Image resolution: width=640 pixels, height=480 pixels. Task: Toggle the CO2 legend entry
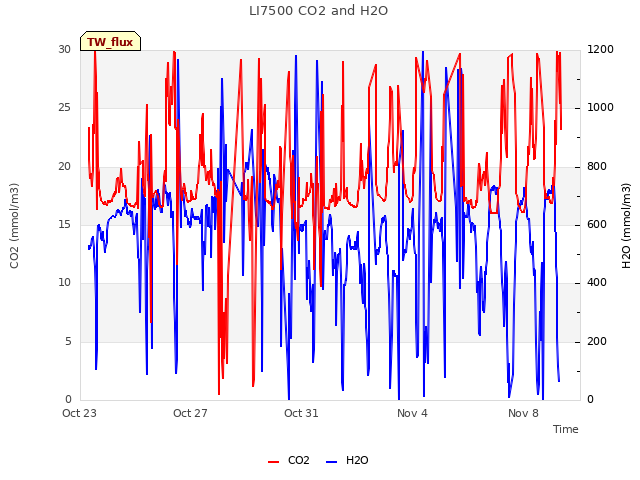tap(289, 460)
